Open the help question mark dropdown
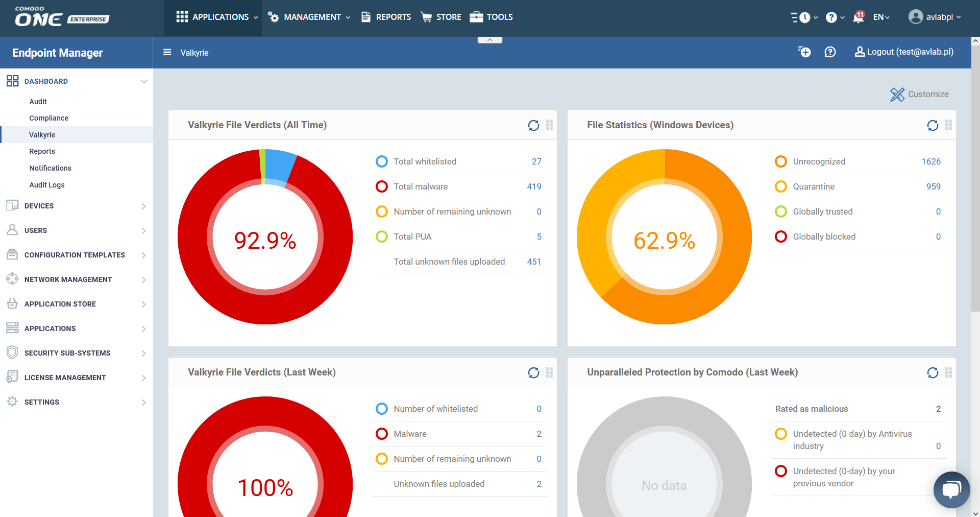This screenshot has width=980, height=517. [835, 17]
